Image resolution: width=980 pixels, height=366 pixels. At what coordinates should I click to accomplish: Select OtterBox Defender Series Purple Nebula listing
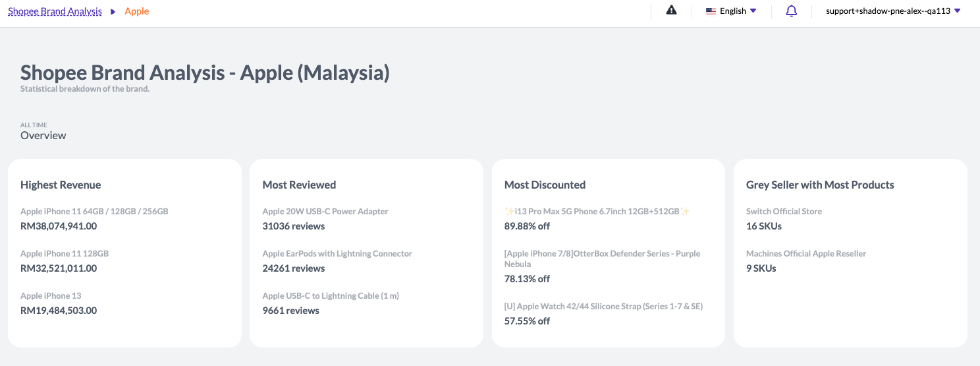point(603,259)
